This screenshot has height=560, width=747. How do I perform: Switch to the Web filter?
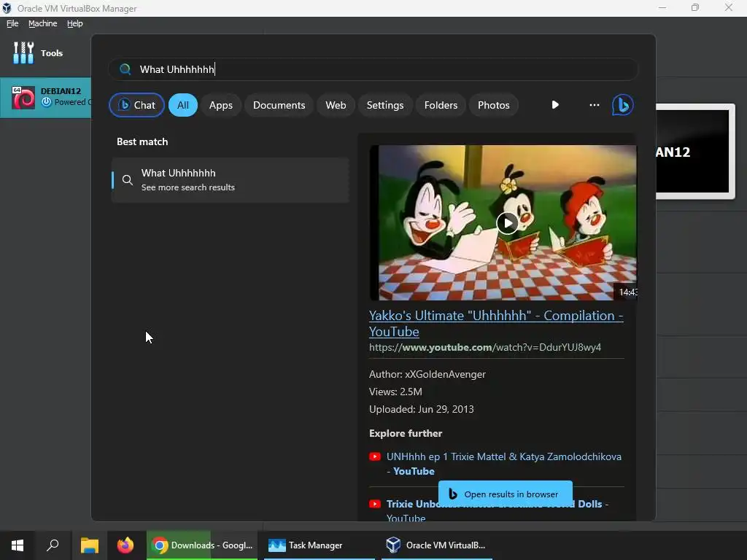(336, 105)
